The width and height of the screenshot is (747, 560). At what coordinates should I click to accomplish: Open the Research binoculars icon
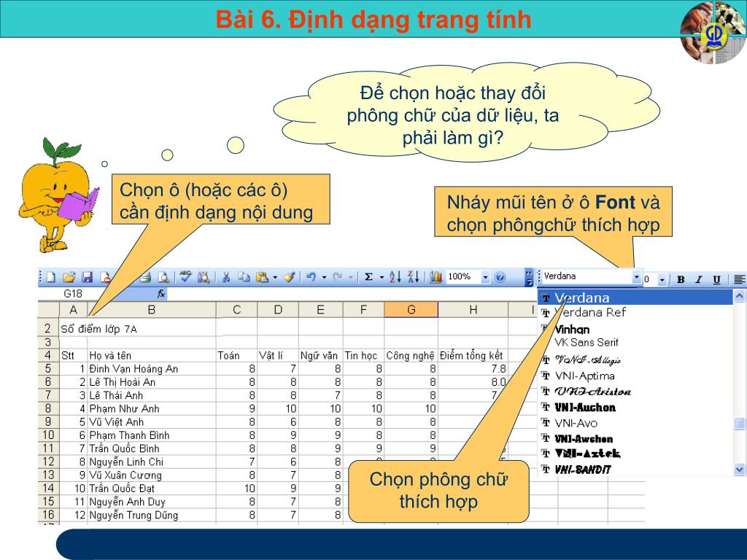(204, 277)
